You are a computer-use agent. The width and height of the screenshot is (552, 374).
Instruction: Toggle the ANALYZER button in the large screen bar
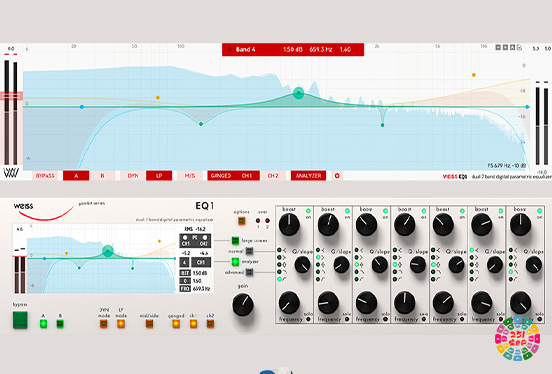[x=308, y=175]
